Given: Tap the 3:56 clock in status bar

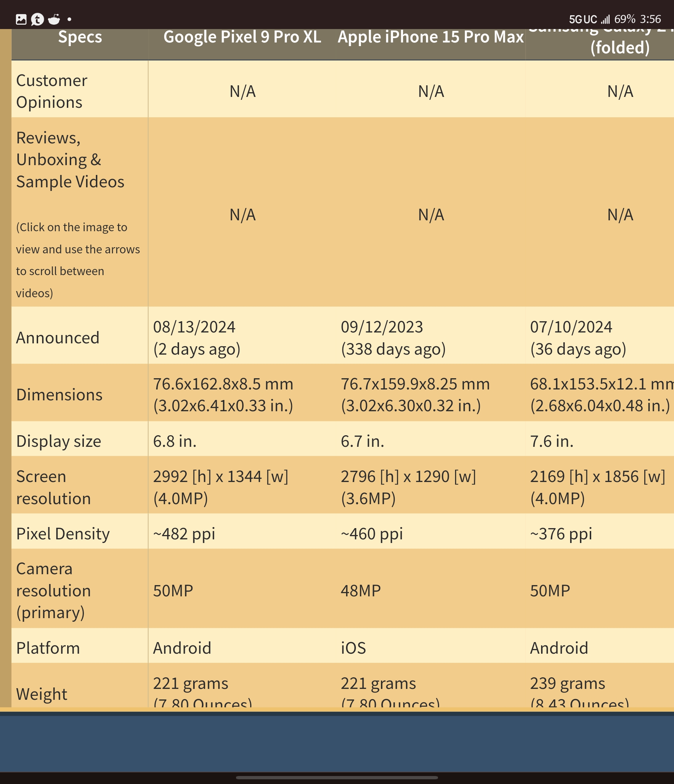Looking at the screenshot, I should point(650,19).
